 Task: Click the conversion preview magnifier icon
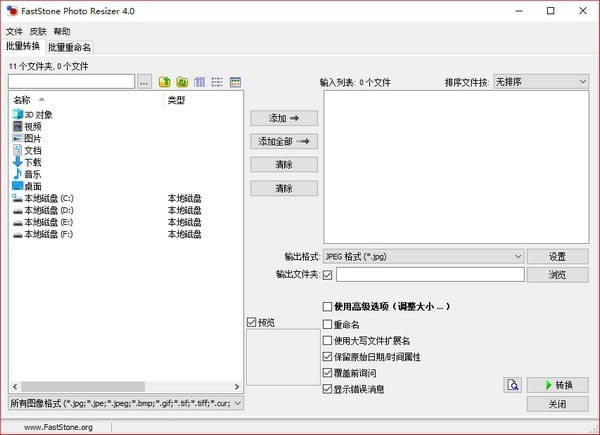click(x=513, y=385)
